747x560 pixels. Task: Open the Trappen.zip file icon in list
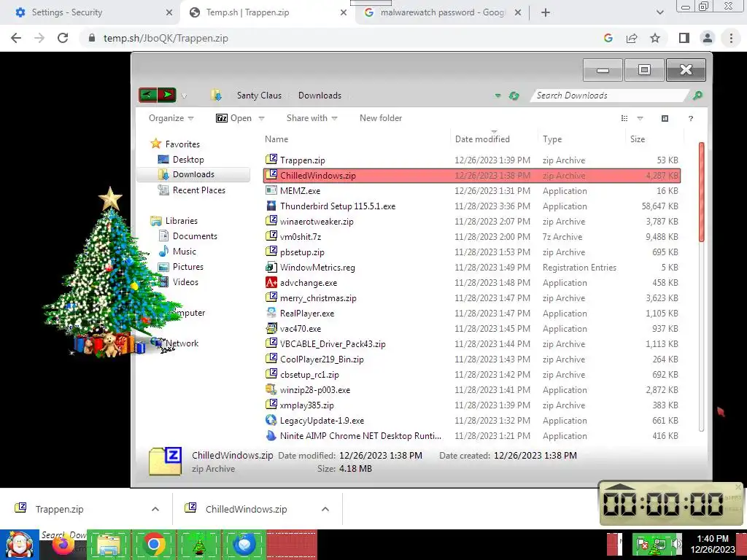271,160
